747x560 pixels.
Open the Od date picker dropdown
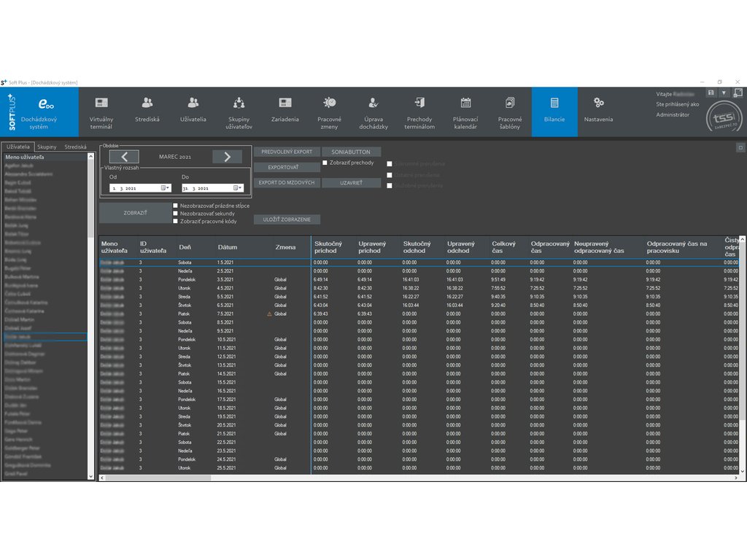pos(166,188)
